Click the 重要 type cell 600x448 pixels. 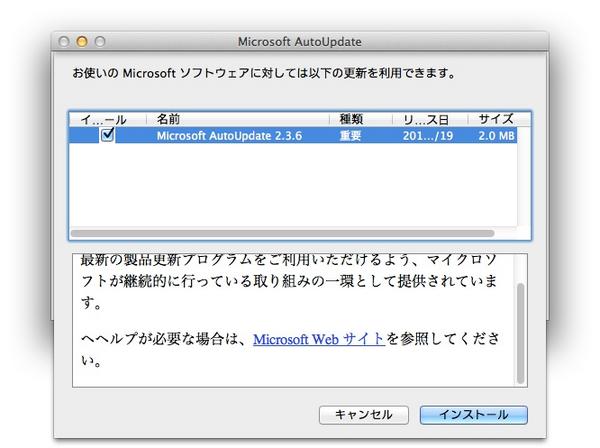click(x=351, y=136)
